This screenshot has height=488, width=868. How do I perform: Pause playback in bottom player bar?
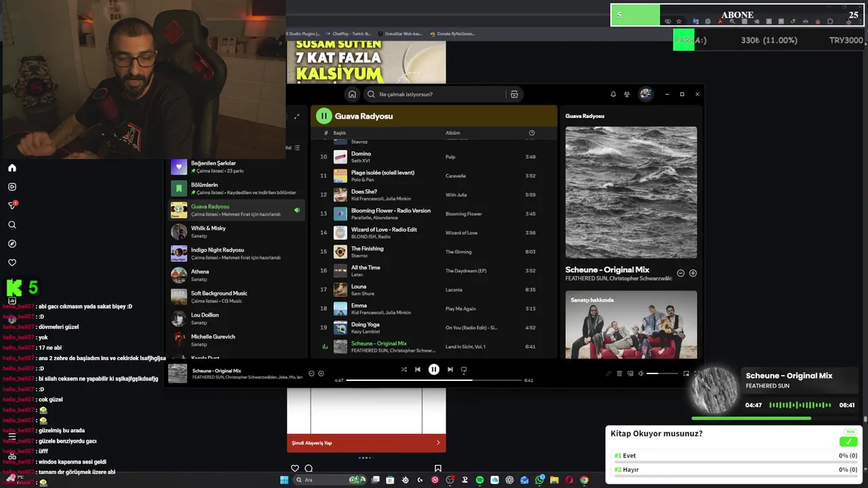(434, 369)
